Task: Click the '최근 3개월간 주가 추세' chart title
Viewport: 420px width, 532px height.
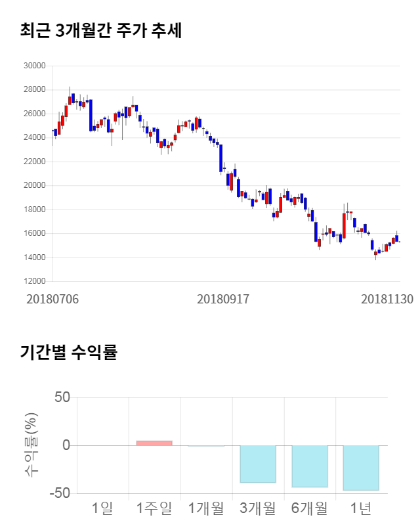Action: (x=101, y=31)
